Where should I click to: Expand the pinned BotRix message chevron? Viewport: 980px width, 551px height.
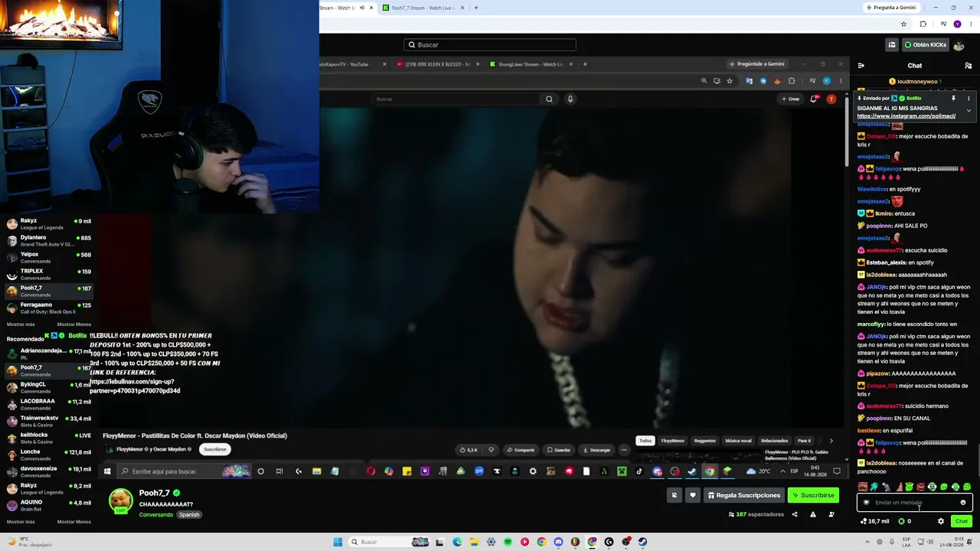(x=969, y=111)
